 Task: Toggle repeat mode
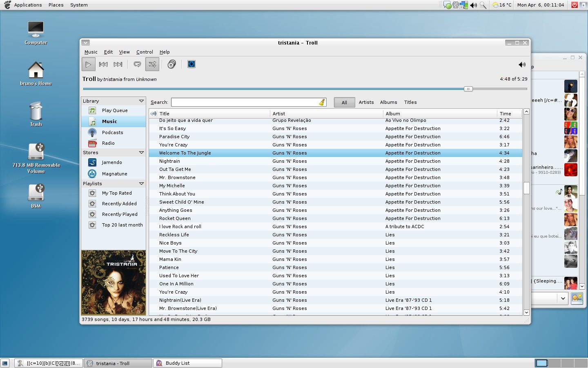pos(138,64)
